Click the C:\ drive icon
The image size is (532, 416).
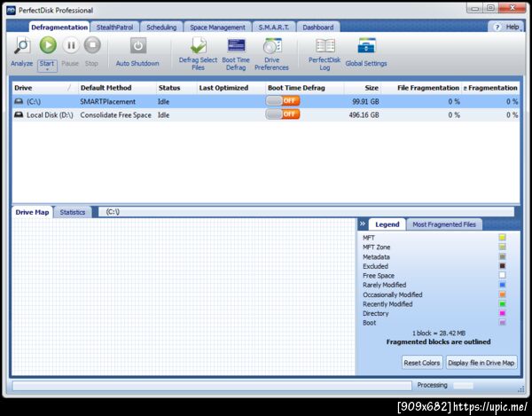tap(19, 101)
